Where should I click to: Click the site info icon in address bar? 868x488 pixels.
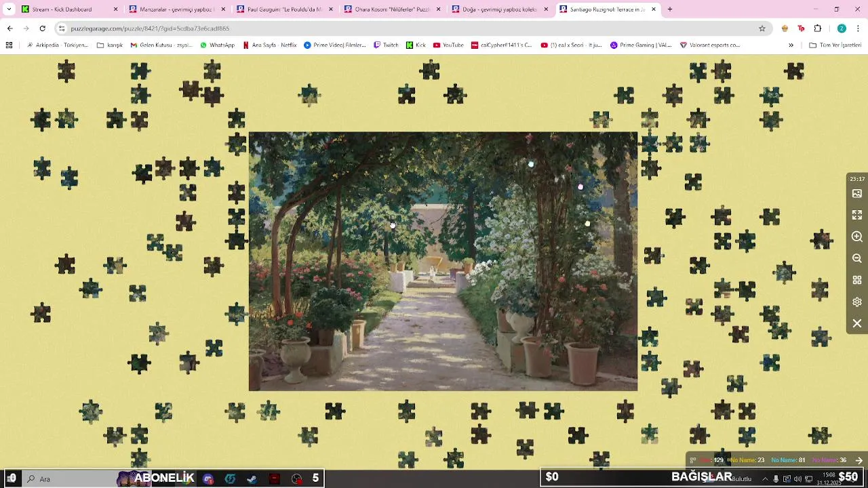point(62,28)
